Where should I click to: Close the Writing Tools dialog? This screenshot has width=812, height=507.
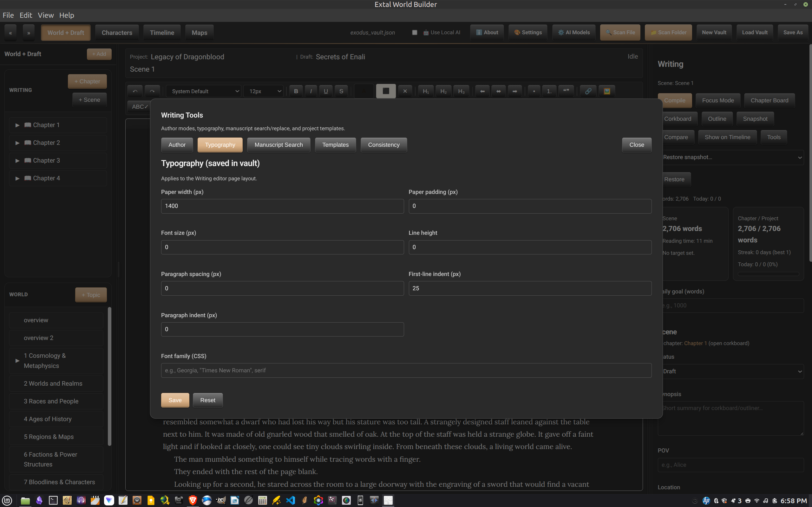pos(636,145)
